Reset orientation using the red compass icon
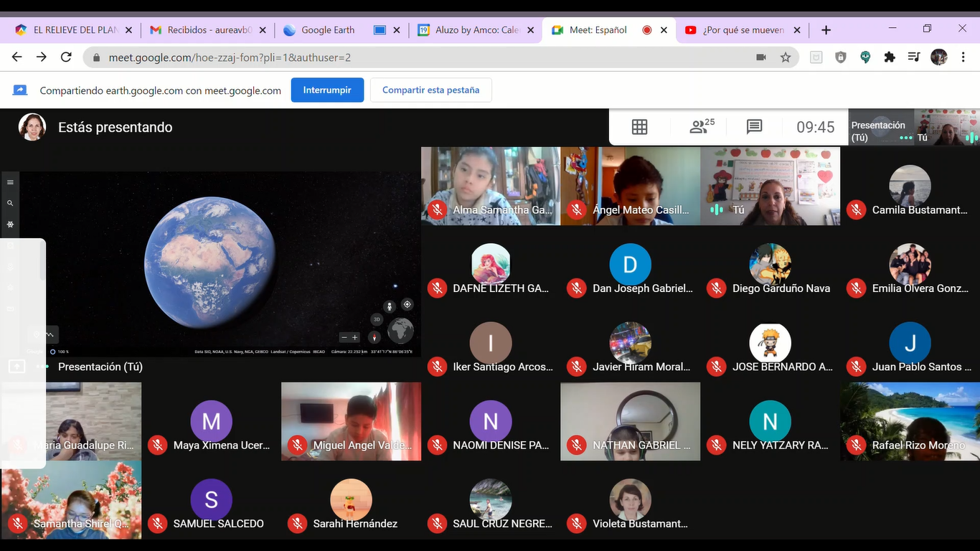This screenshot has width=980, height=551. point(374,337)
